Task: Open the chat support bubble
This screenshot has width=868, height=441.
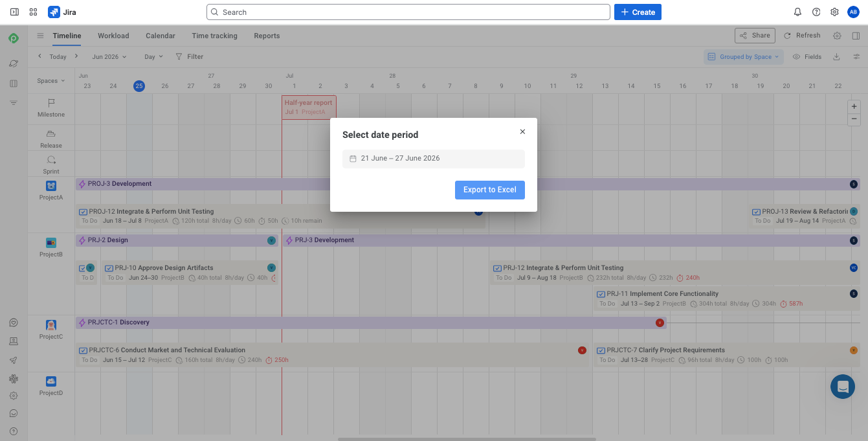Action: [x=843, y=387]
